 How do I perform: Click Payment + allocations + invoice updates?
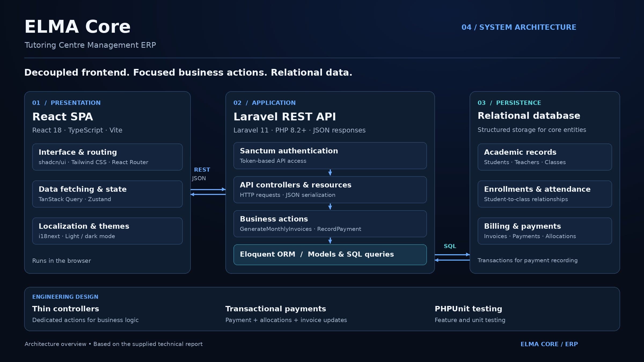[286, 320]
